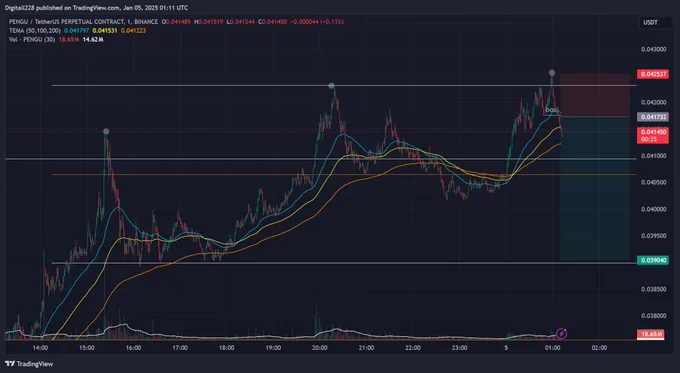
Task: Click the red current price tag 0.041450
Action: coord(653,135)
